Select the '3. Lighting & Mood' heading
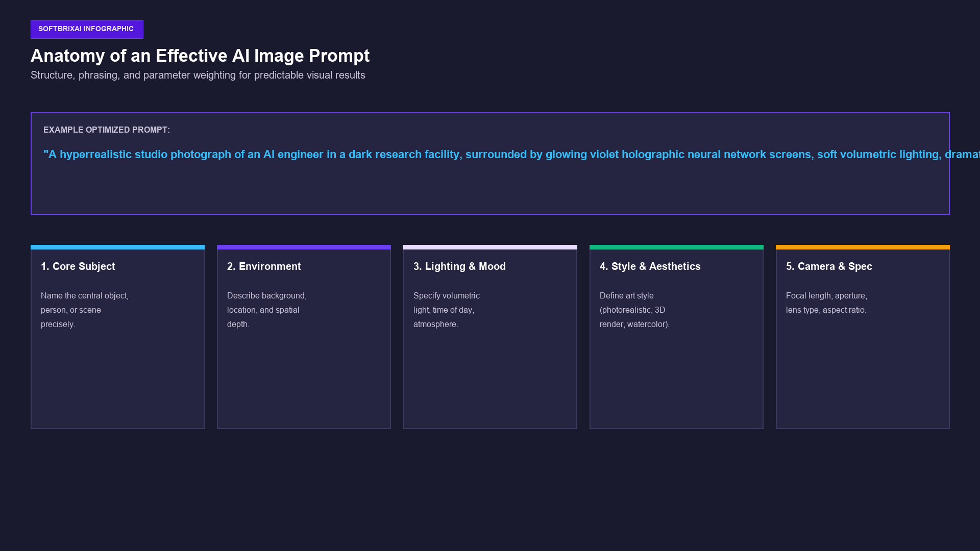The width and height of the screenshot is (980, 551). [459, 266]
